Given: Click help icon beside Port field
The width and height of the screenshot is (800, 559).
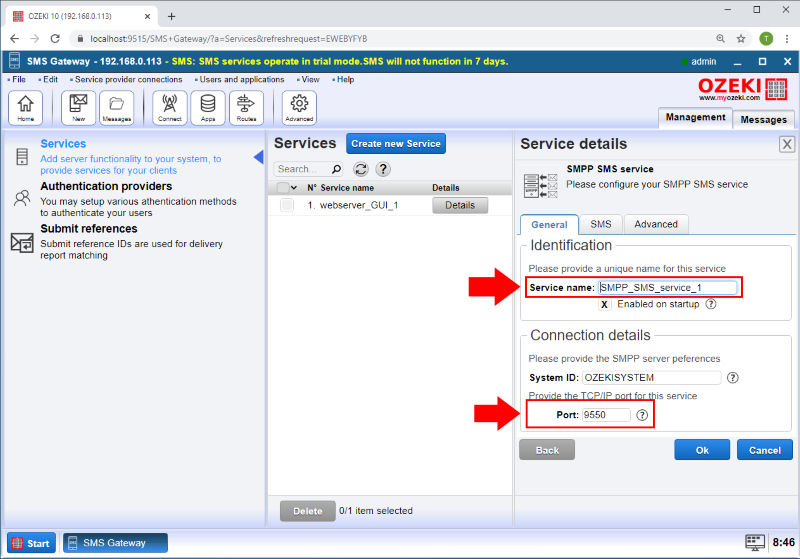Looking at the screenshot, I should click(x=642, y=415).
